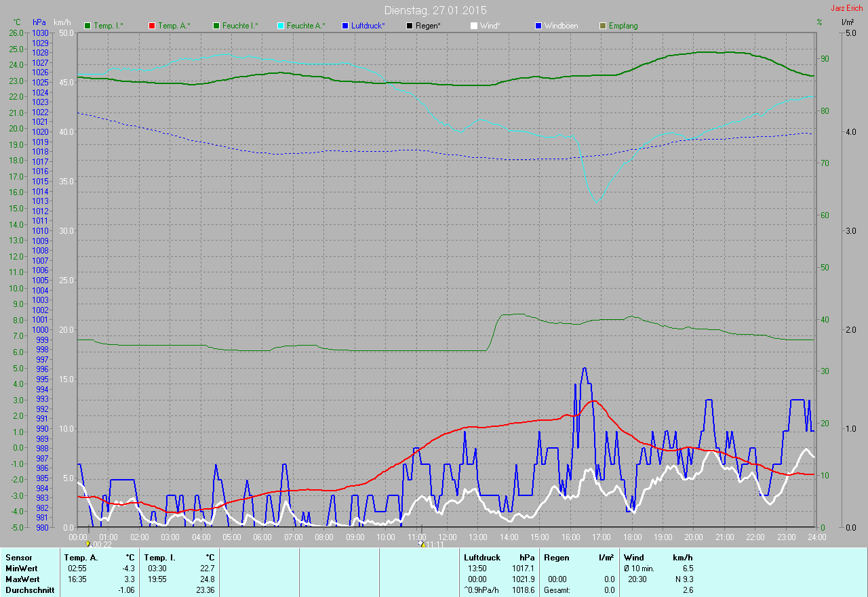Click the chart title Dienstag, 27.01.2015
This screenshot has width=868, height=597.
[x=435, y=10]
